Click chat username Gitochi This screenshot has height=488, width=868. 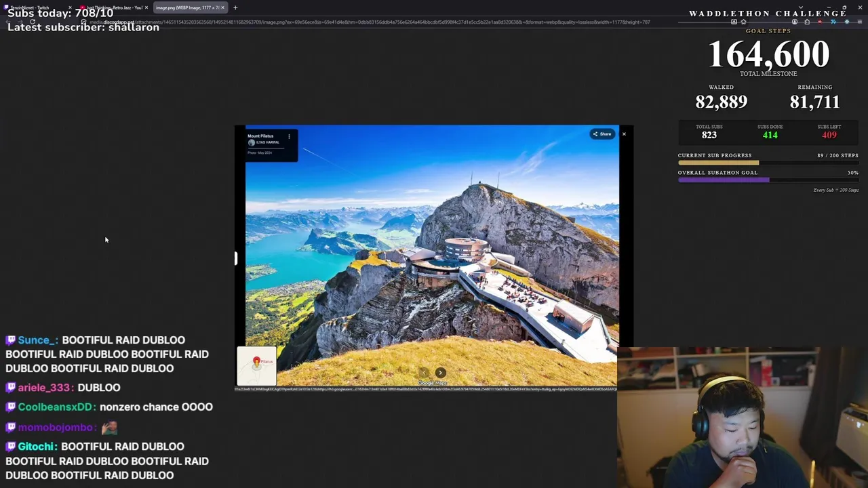pyautogui.click(x=37, y=447)
